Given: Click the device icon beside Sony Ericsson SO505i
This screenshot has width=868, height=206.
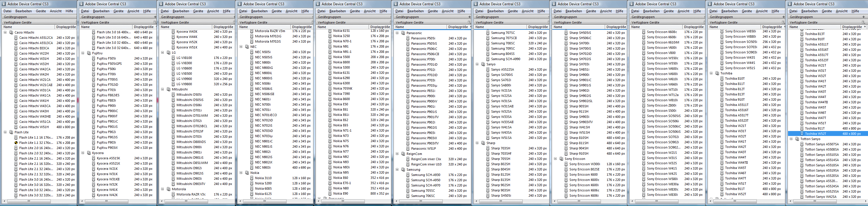Looking at the screenshot, I should coord(722,42).
